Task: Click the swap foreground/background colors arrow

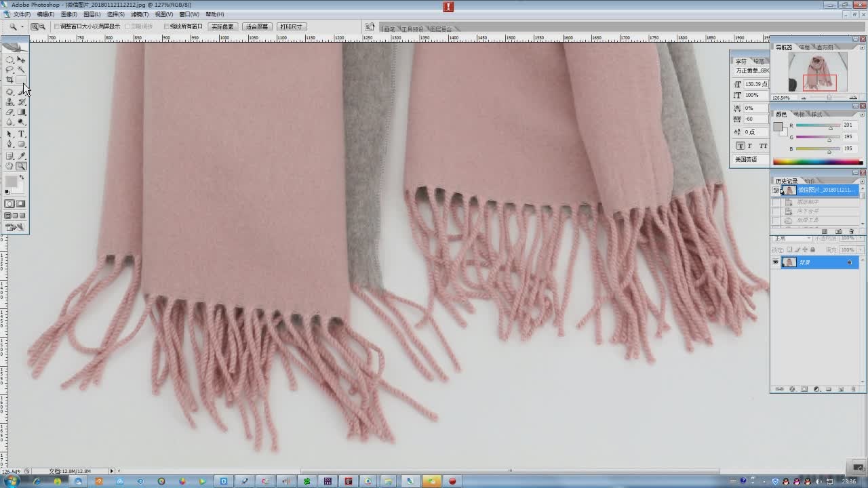Action: [x=21, y=178]
